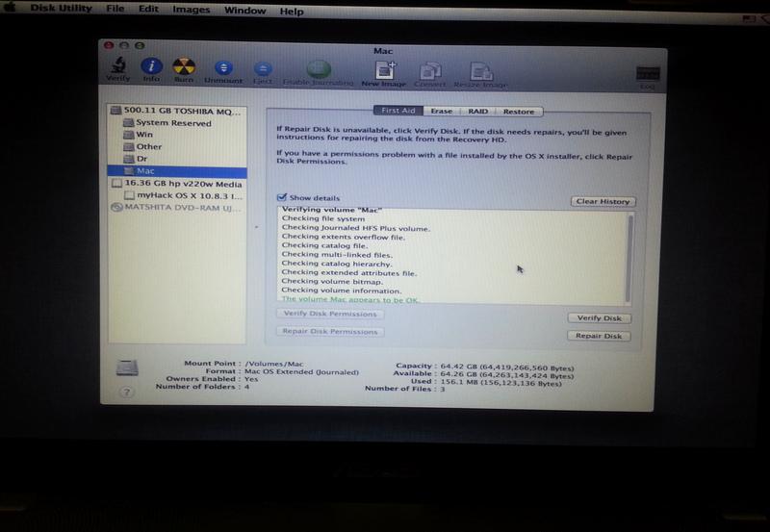
Task: Switch to the Erase tab
Action: point(441,112)
